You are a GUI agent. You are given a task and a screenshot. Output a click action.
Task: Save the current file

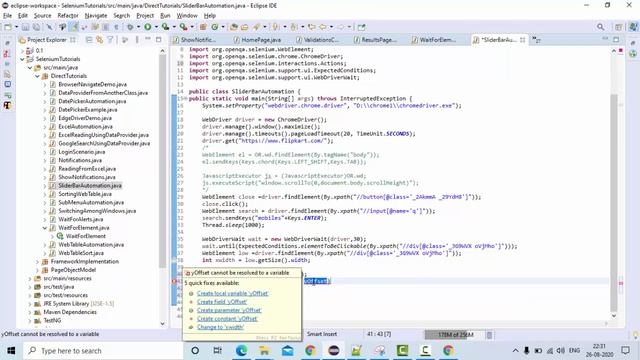(25, 27)
